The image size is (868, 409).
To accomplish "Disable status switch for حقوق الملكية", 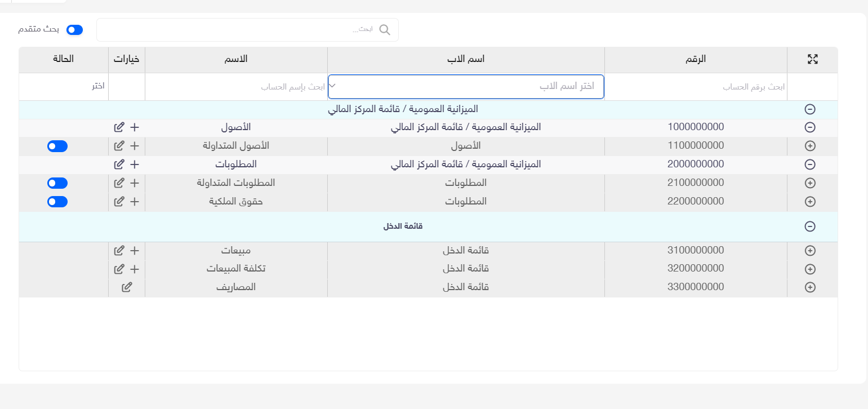I will point(57,202).
